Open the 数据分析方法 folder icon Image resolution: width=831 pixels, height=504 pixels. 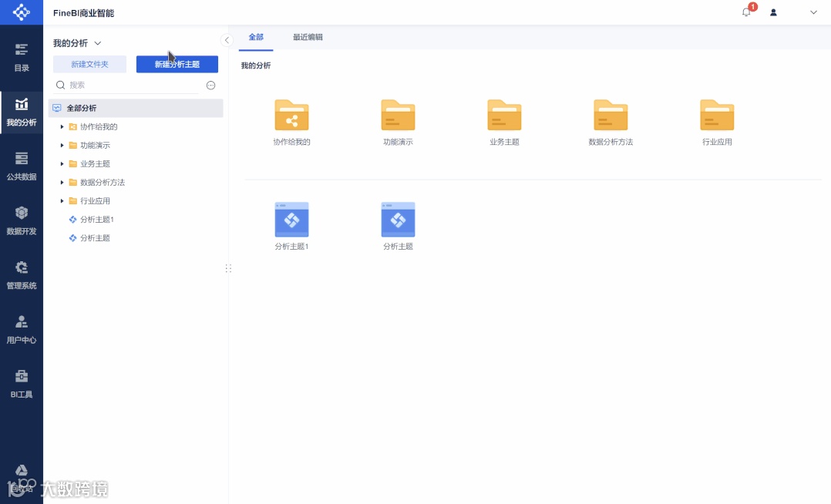pos(611,115)
